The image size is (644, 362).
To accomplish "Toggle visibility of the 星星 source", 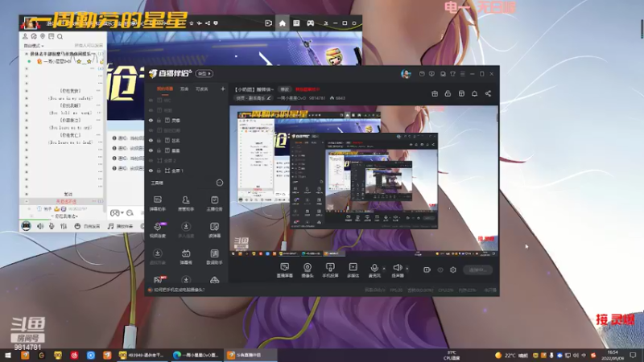I will 151,150.
